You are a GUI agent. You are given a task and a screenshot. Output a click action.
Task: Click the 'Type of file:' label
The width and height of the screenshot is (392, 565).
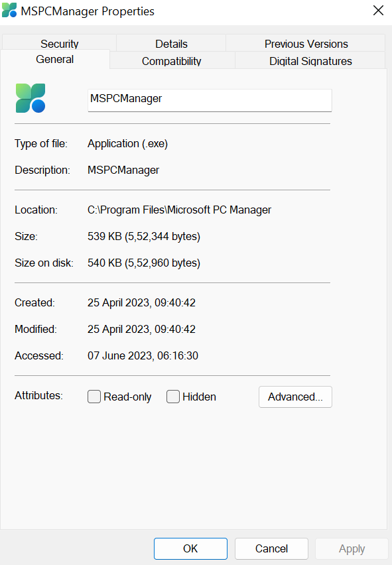[x=41, y=144]
